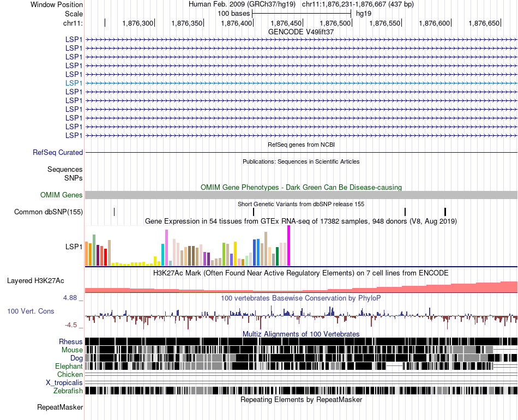Click the 1,876,400 ruler position
This screenshot has width=518, height=420.
(x=237, y=23)
